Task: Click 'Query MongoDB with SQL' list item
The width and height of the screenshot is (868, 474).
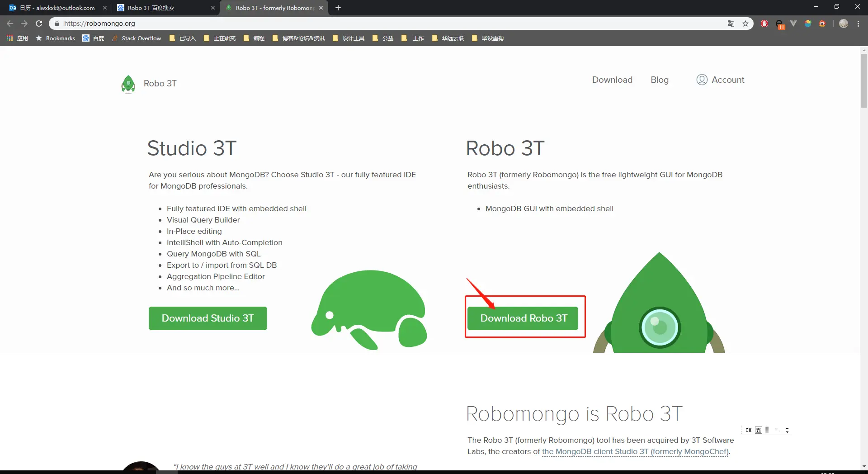Action: click(x=214, y=254)
